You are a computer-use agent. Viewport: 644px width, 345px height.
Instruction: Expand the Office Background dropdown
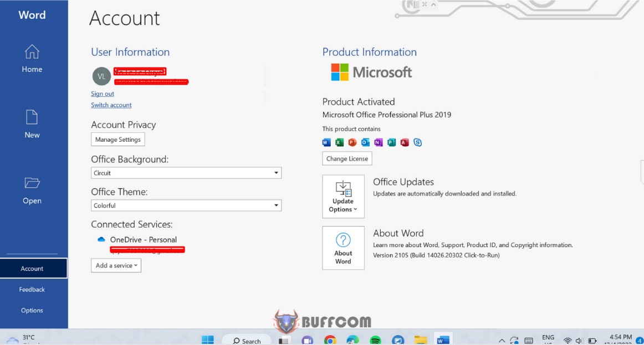tap(186, 173)
